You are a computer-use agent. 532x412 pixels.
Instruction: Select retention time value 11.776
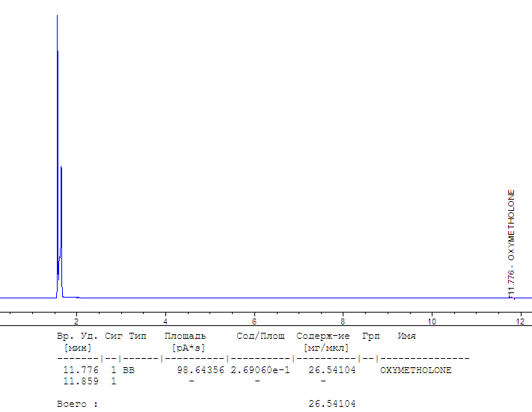point(79,370)
